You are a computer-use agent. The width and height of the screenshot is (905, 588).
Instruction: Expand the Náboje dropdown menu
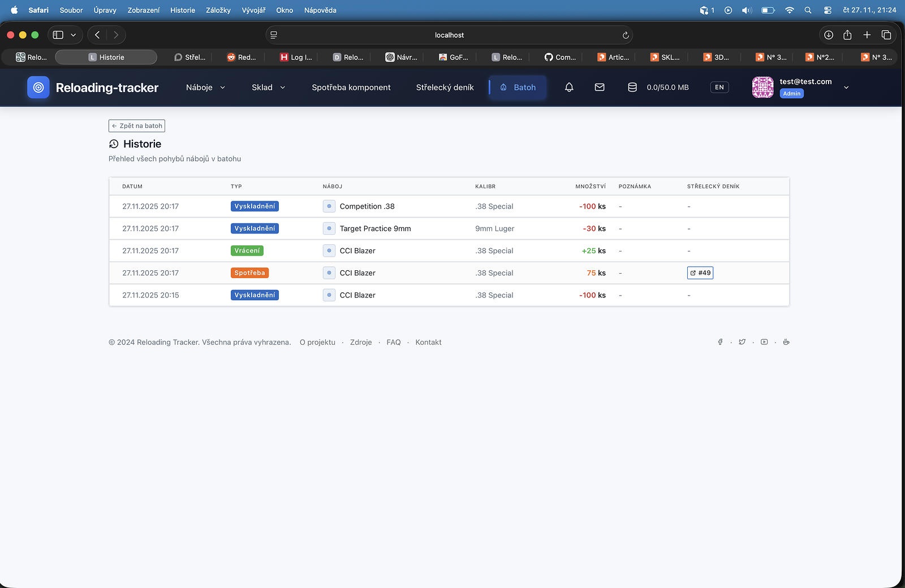[x=205, y=88]
